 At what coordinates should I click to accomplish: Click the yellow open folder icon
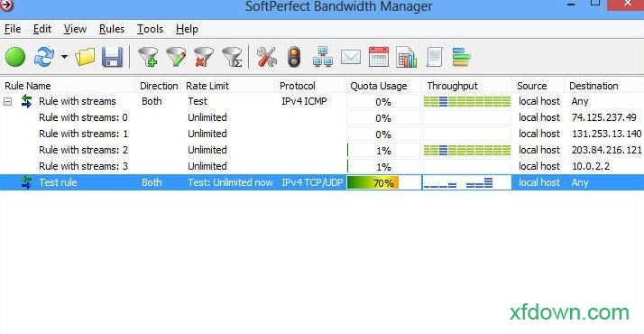pos(85,57)
